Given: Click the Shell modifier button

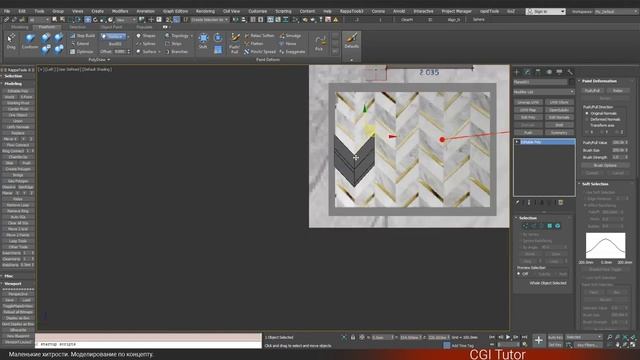Looking at the screenshot, I should click(x=559, y=125).
